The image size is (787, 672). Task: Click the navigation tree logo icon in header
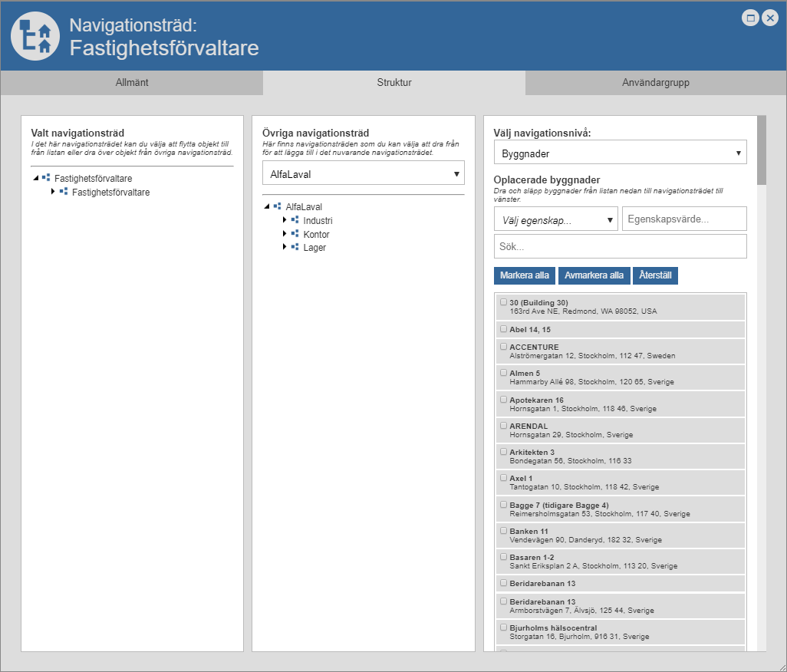(x=35, y=35)
